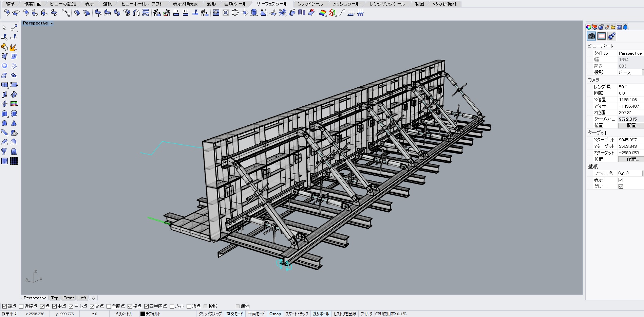The width and height of the screenshot is (644, 317).
Task: Click the DEG change degree tool icon
Action: click(x=186, y=13)
